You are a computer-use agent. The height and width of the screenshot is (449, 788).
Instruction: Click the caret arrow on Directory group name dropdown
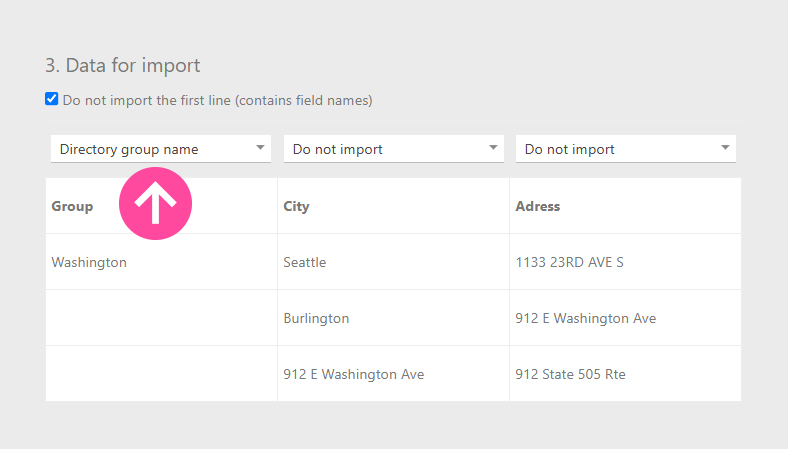260,148
